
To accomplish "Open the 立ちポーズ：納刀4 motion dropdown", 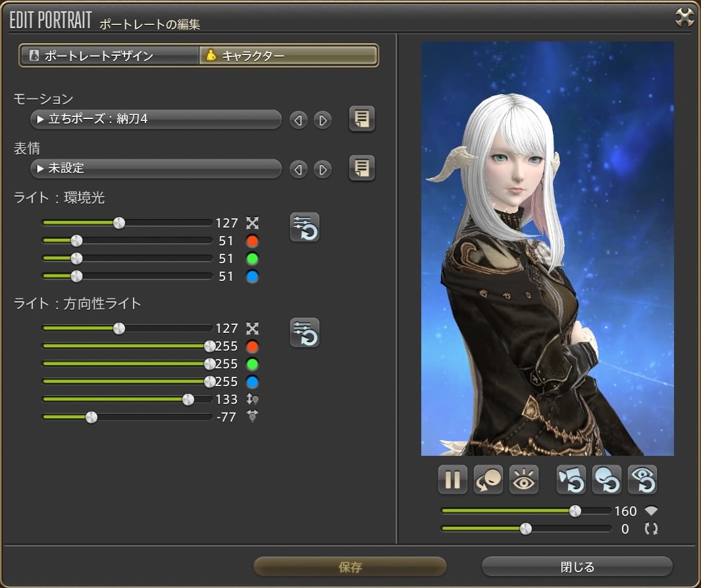I will coord(156,120).
